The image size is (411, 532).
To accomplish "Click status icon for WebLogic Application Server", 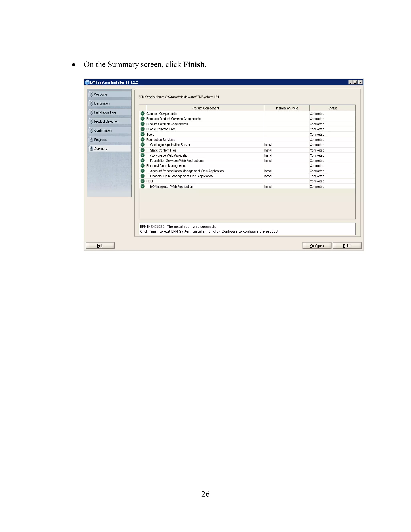I will (x=143, y=145).
